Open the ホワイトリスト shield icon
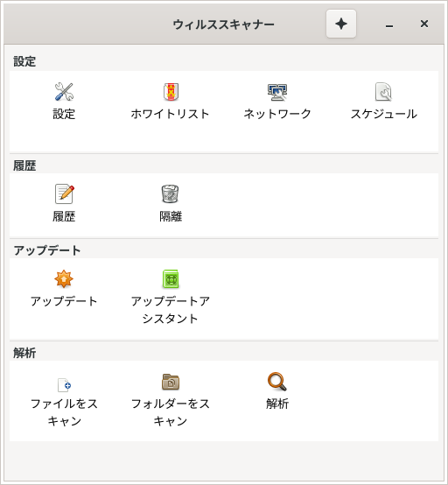This screenshot has height=485, width=448. click(171, 92)
